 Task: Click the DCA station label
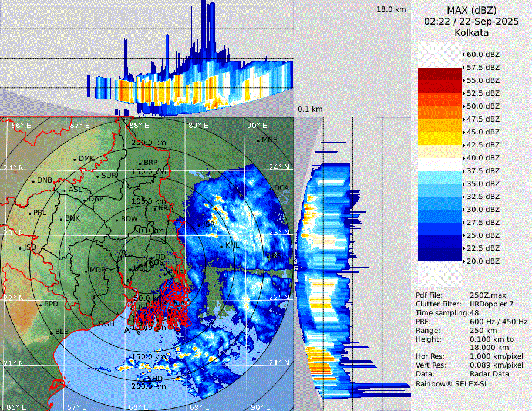pos(281,188)
